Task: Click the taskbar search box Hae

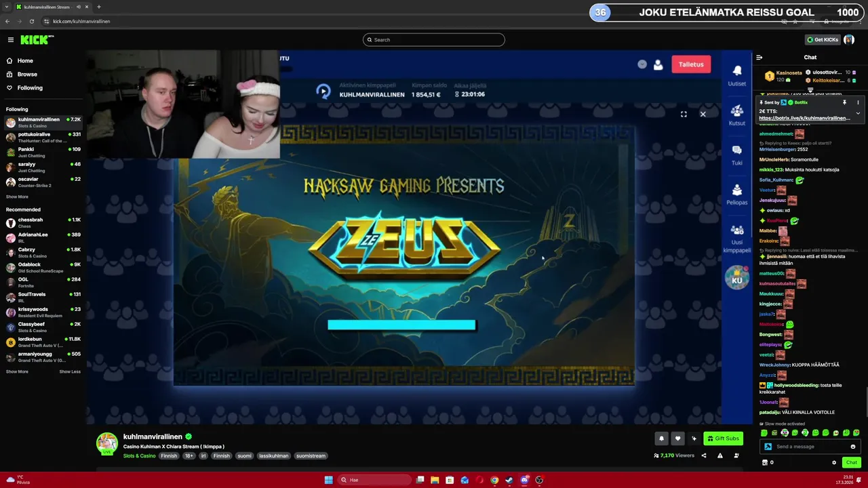Action: point(375,480)
